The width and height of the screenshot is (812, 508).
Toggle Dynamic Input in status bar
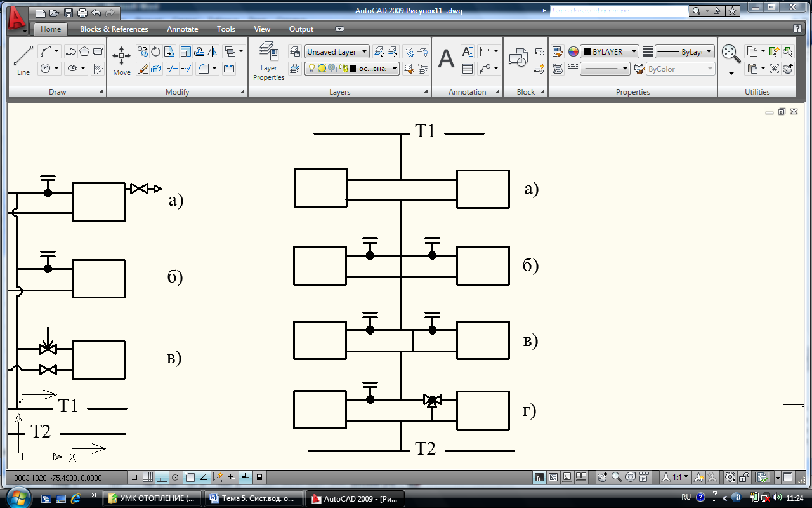tap(232, 477)
